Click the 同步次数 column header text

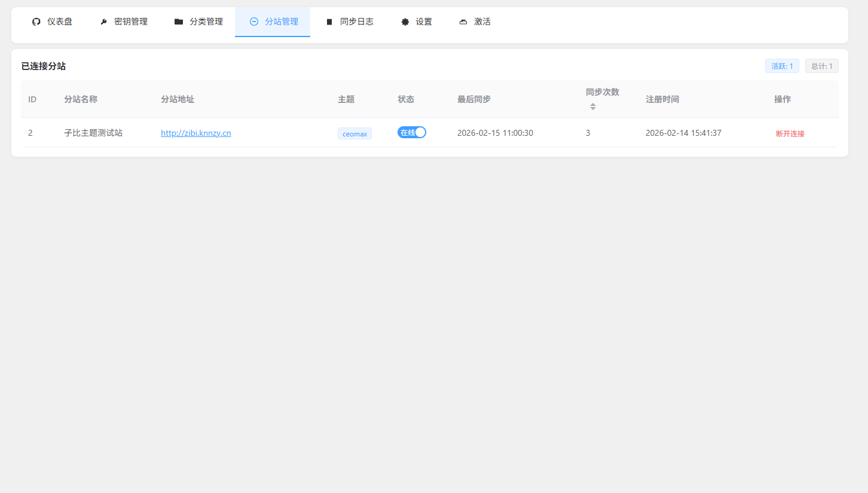(602, 92)
